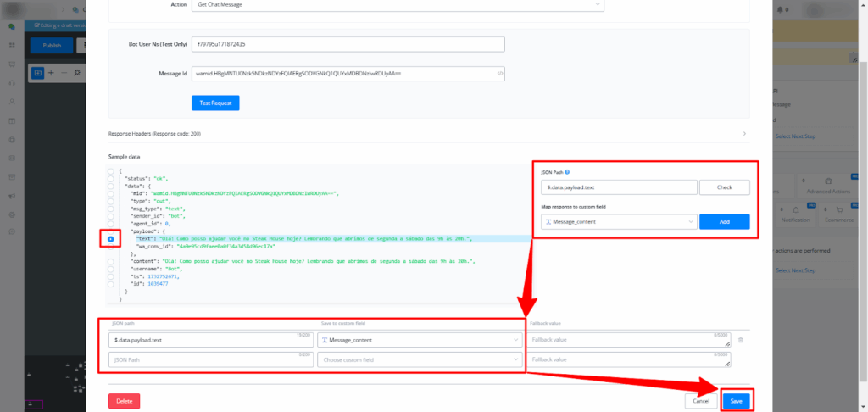
Task: Select the radio button for the "status" line
Action: pos(111,179)
